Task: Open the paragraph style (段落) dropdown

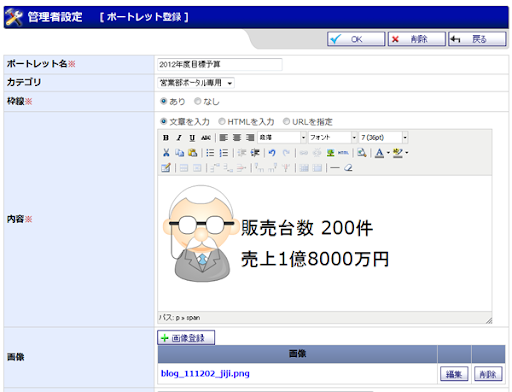Action: (x=282, y=138)
